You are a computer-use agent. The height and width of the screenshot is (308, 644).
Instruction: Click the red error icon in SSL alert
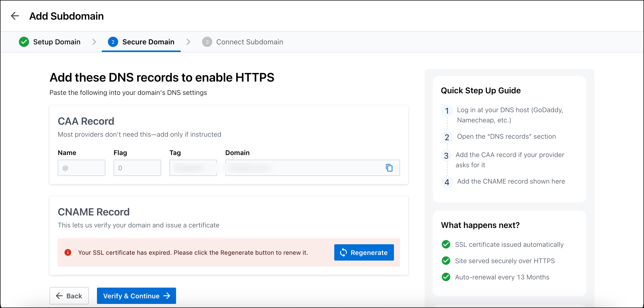(x=68, y=252)
